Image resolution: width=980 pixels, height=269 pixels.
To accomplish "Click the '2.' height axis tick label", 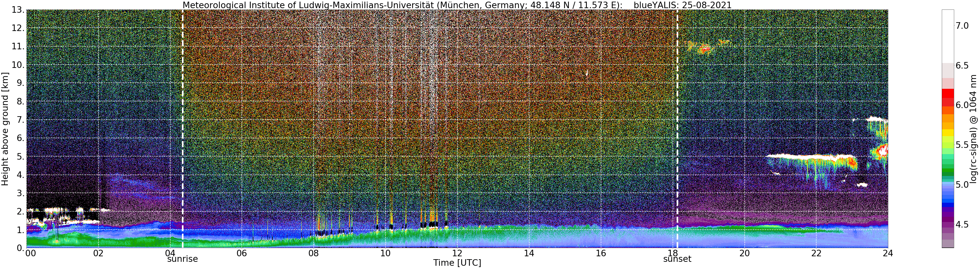I will coord(20,211).
